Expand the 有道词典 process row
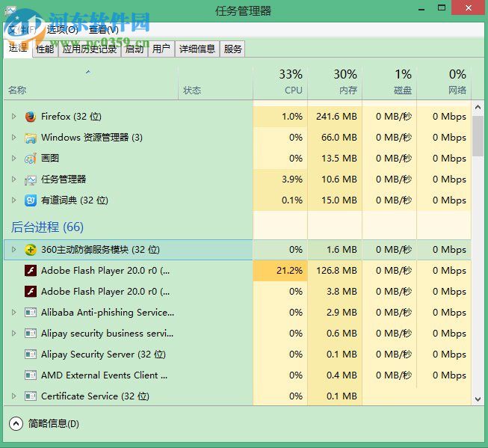The height and width of the screenshot is (448, 488). (x=13, y=200)
